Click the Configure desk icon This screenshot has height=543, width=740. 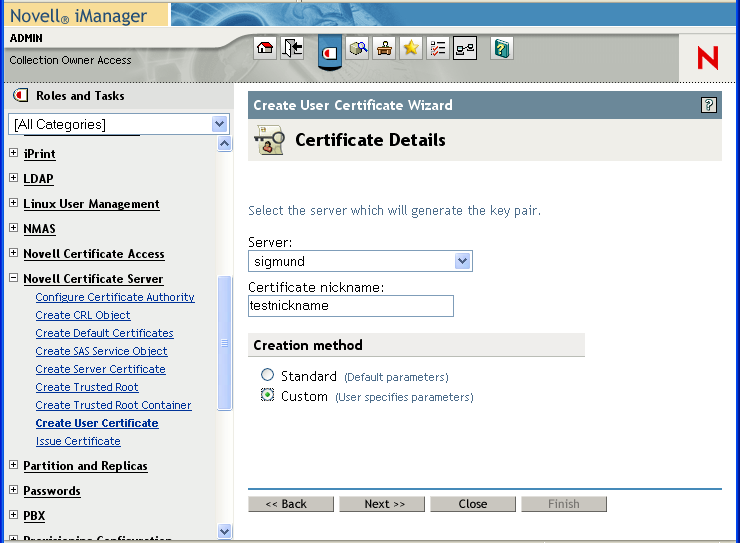pos(384,48)
